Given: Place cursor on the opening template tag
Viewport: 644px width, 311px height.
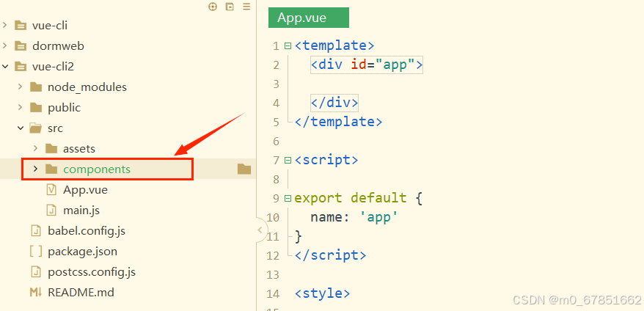Looking at the screenshot, I should click(334, 45).
